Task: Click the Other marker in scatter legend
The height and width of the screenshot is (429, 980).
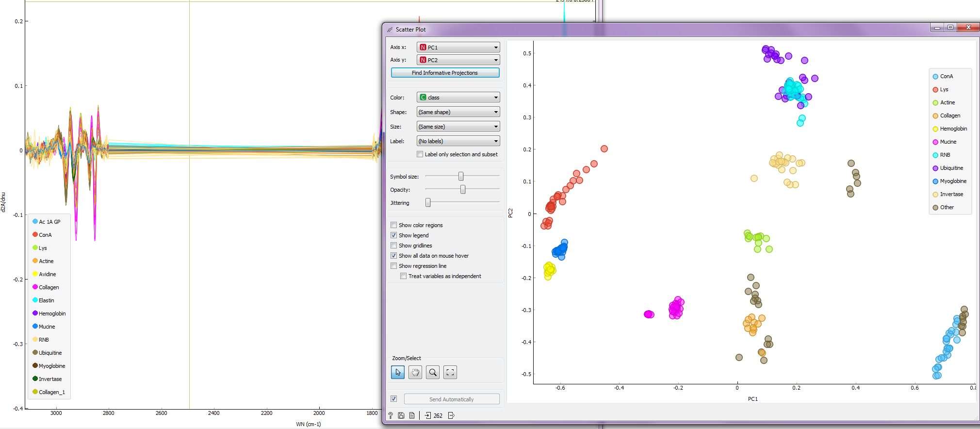Action: (x=935, y=208)
